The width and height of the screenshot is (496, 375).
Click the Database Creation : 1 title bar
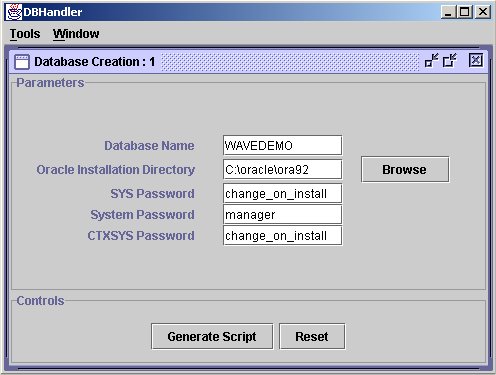[248, 62]
